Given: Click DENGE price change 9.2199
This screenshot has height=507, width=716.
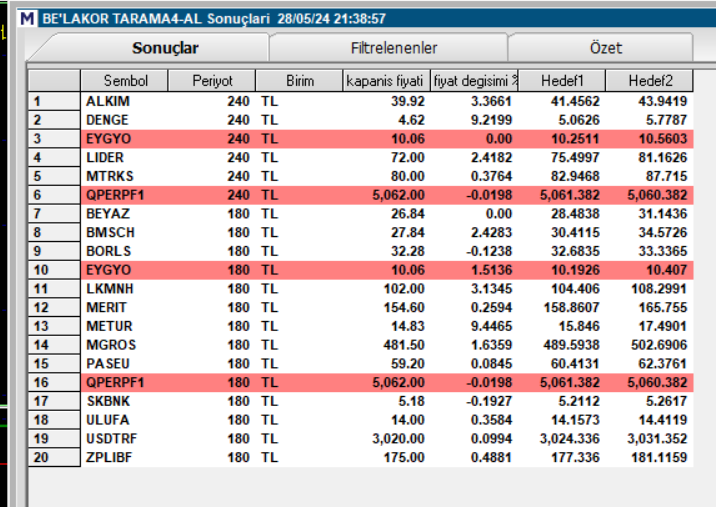Looking at the screenshot, I should pos(491,120).
